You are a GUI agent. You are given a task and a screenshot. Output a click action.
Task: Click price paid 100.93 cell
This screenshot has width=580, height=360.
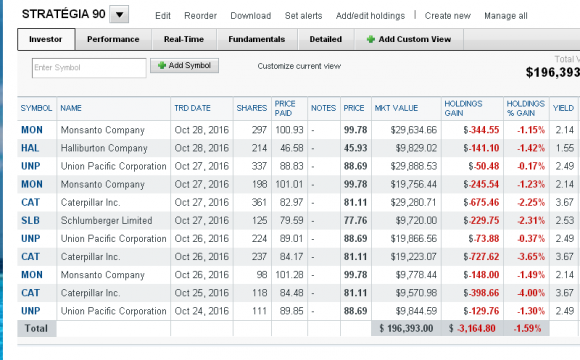point(289,130)
